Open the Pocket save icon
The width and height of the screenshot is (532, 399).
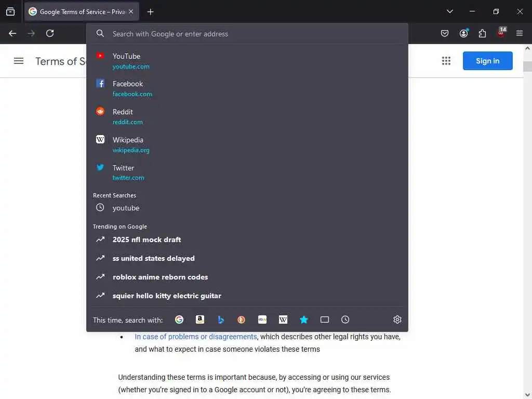pyautogui.click(x=445, y=33)
